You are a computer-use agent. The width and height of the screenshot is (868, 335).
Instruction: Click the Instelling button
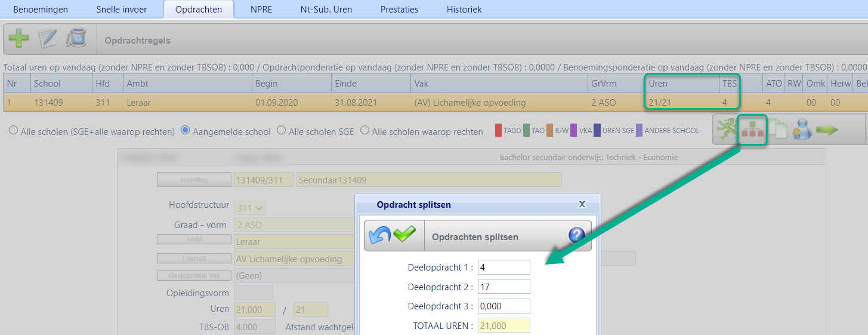click(194, 180)
